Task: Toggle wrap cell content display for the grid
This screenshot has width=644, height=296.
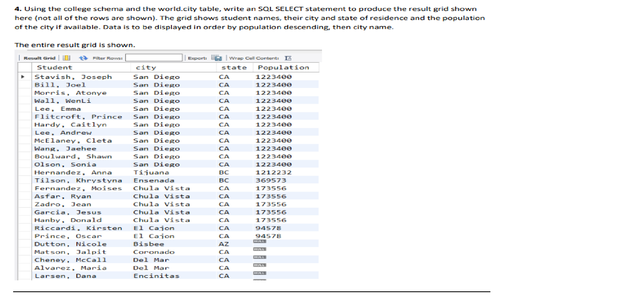Action: click(x=289, y=58)
